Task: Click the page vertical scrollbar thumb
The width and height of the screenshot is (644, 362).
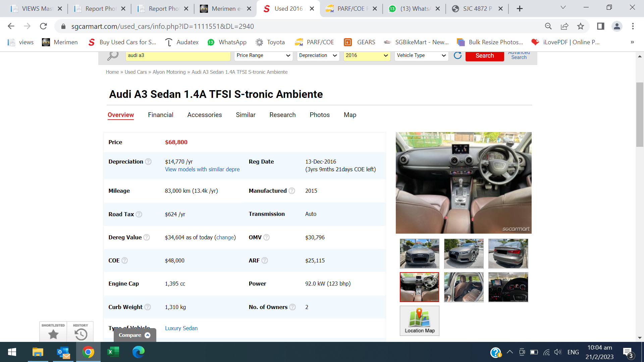Action: (640, 114)
